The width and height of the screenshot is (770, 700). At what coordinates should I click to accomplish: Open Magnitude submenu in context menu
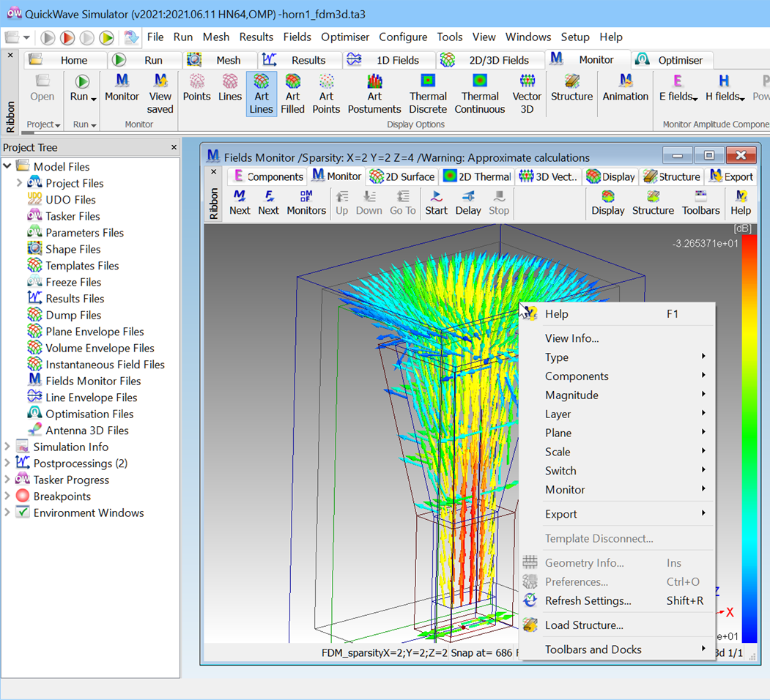618,395
